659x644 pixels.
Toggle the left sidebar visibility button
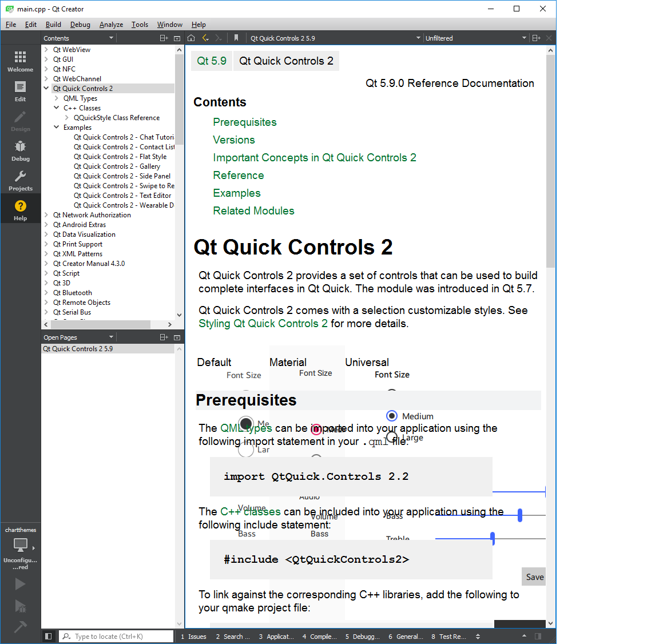[49, 636]
